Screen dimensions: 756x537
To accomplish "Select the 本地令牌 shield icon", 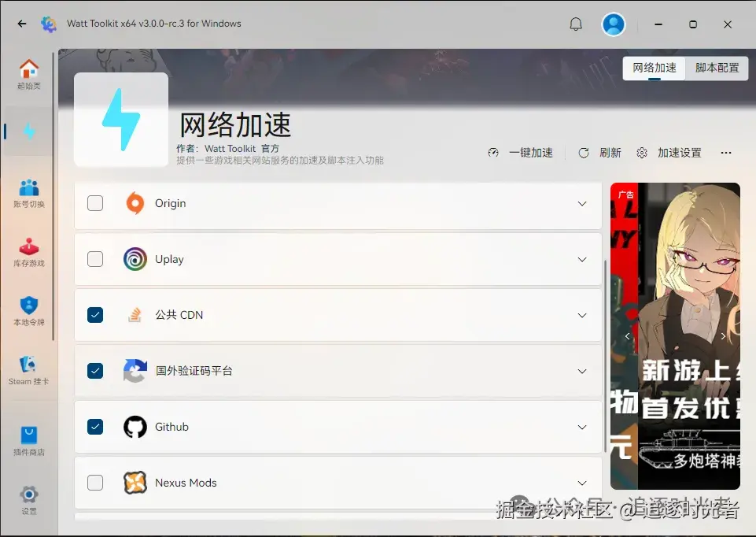I will click(x=29, y=307).
